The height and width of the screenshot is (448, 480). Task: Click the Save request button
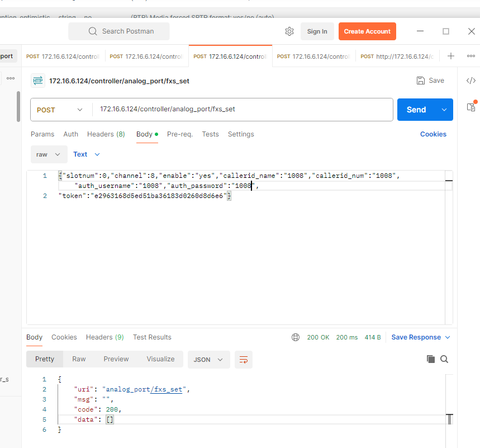click(x=430, y=81)
